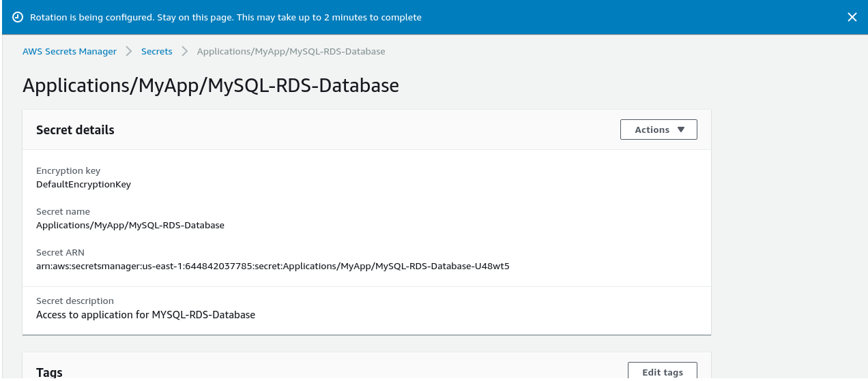The height and width of the screenshot is (381, 868).
Task: Click the current breadcrumb Applications/MyApp/MySQL-RDS-Database
Action: coord(291,51)
